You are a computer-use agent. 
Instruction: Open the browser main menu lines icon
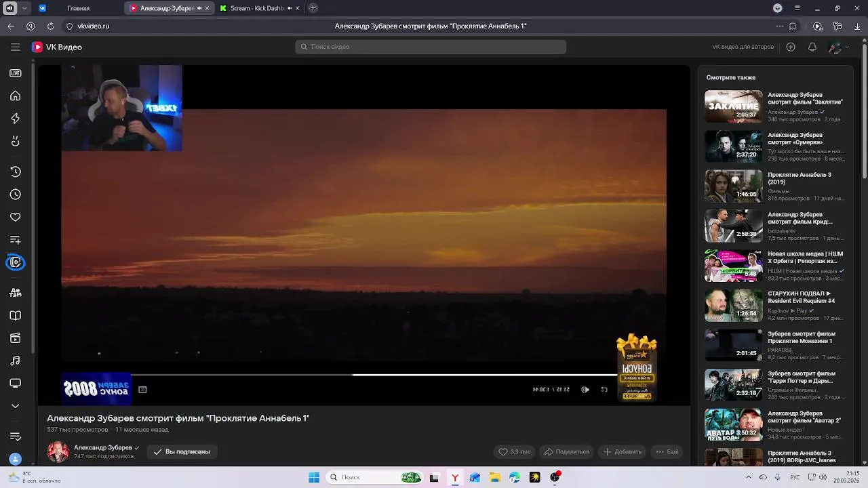tap(797, 8)
